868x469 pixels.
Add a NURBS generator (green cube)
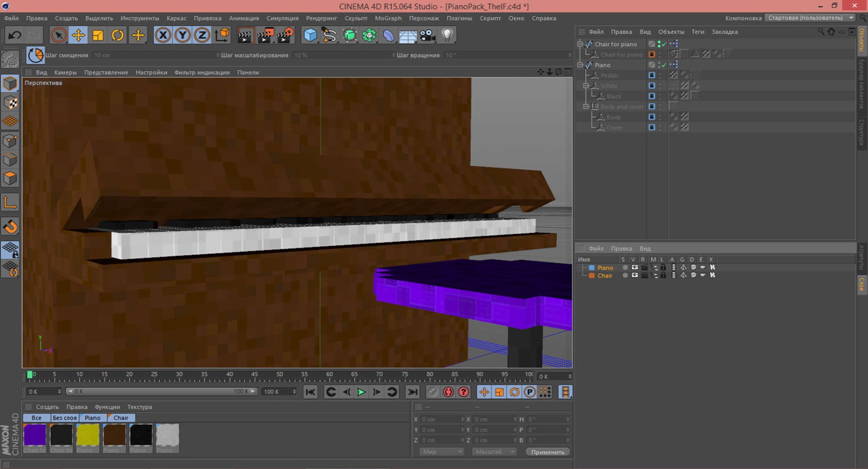(x=349, y=35)
